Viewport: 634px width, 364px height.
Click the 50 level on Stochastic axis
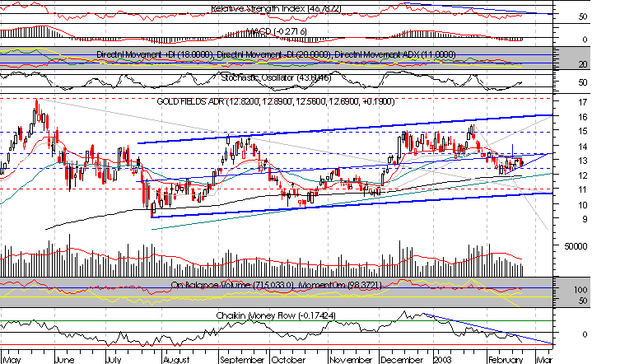click(583, 82)
